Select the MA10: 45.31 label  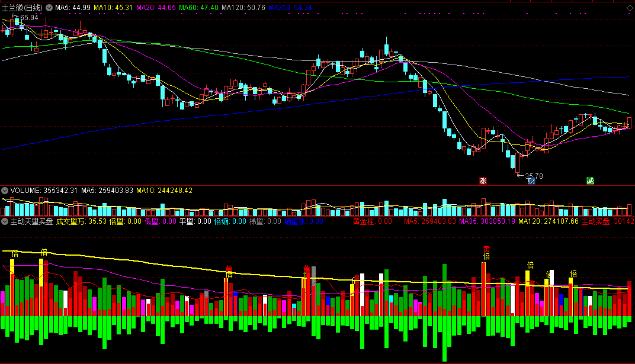pyautogui.click(x=113, y=8)
